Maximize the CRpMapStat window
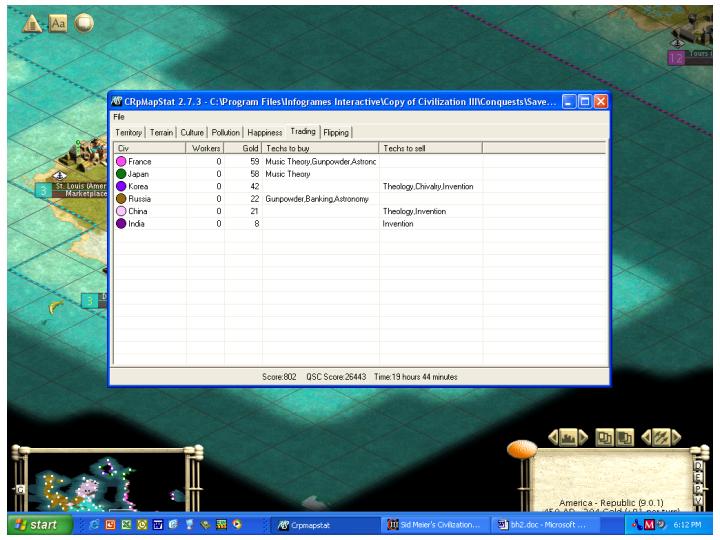This screenshot has width=720, height=540. coord(585,101)
